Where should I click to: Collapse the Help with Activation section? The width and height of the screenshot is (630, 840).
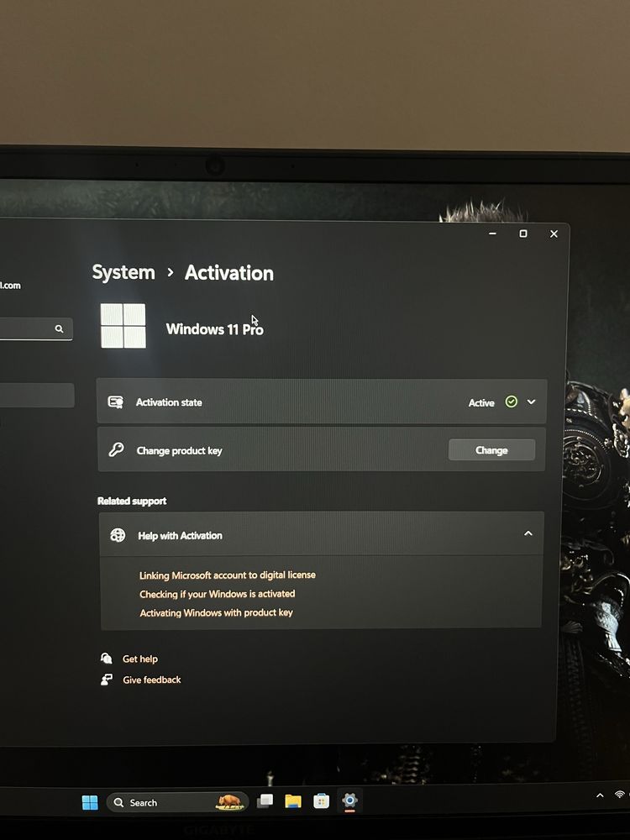pos(528,533)
